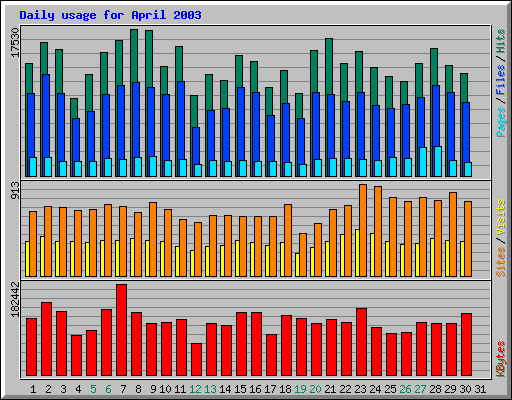Click the orange Sites bar for day 18
The width and height of the screenshot is (512, 400).
point(288,240)
